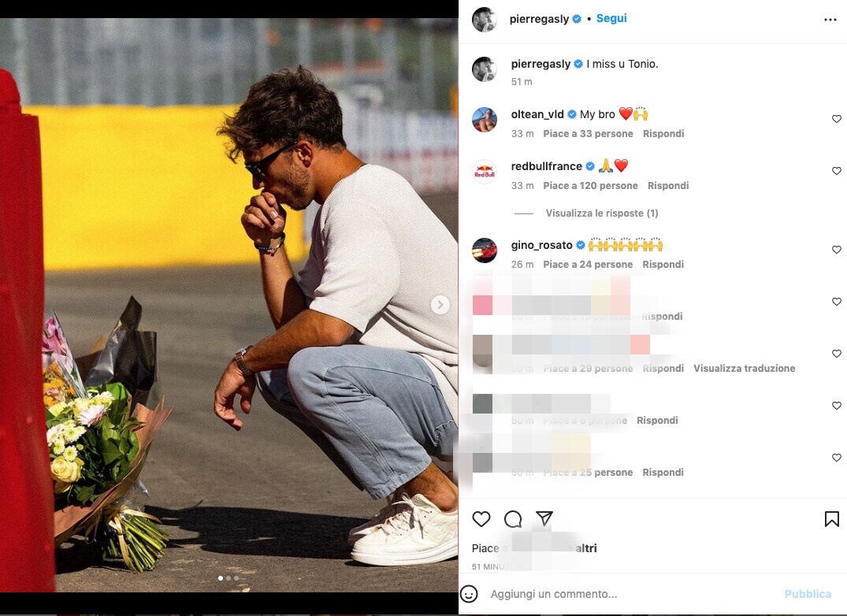
Task: Open the emoji picker smiley icon
Action: click(469, 594)
